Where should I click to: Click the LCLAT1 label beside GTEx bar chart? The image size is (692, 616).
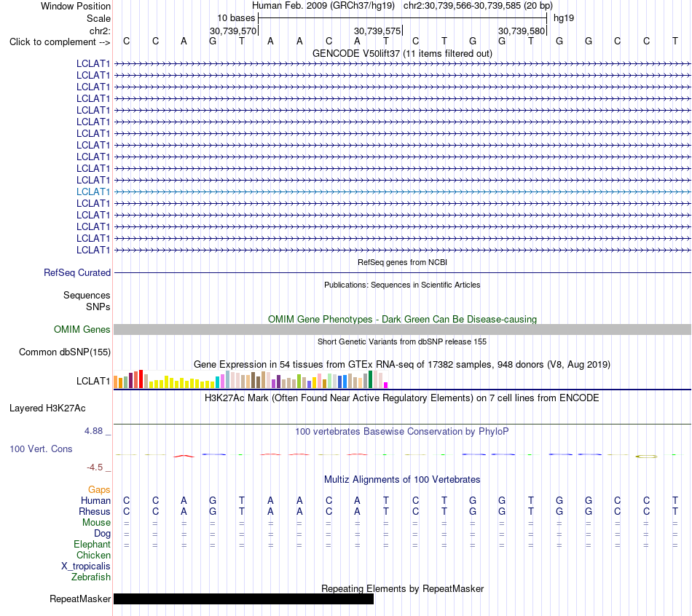pyautogui.click(x=93, y=381)
